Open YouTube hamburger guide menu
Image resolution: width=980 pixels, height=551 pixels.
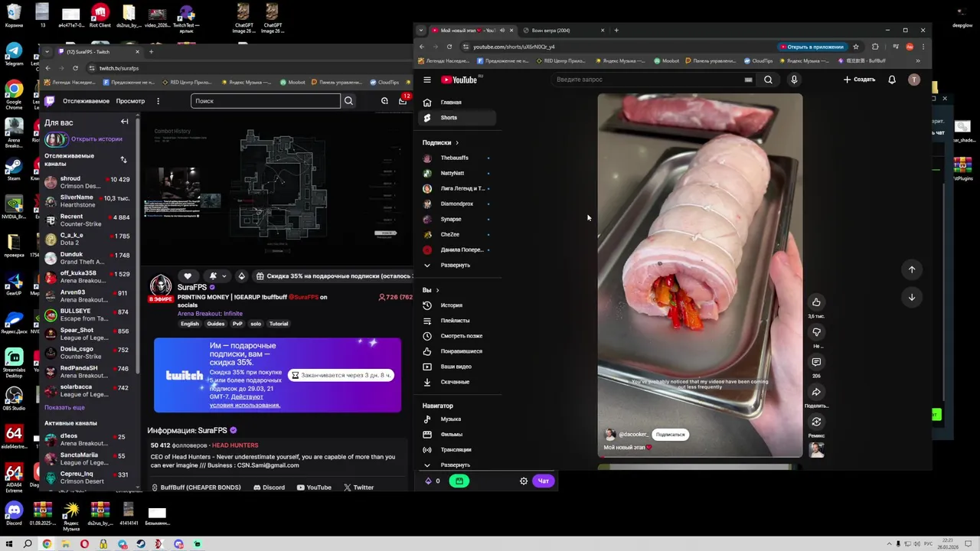427,80
